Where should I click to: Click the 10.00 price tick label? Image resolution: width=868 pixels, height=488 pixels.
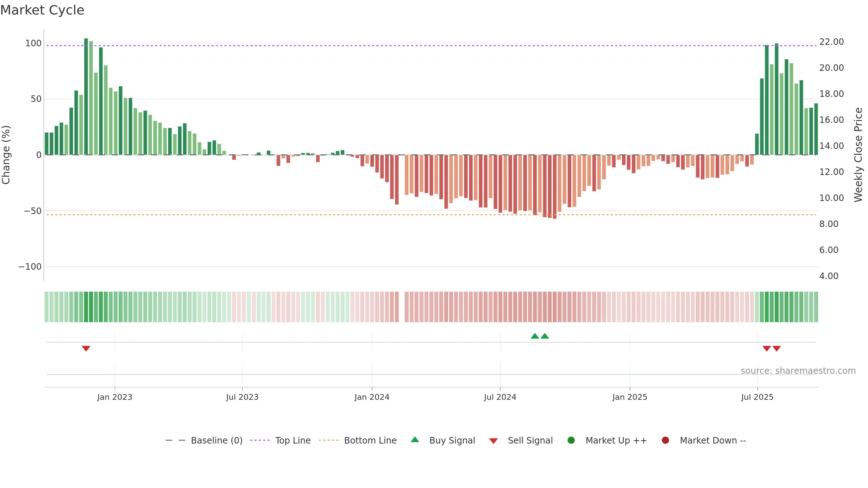click(831, 198)
